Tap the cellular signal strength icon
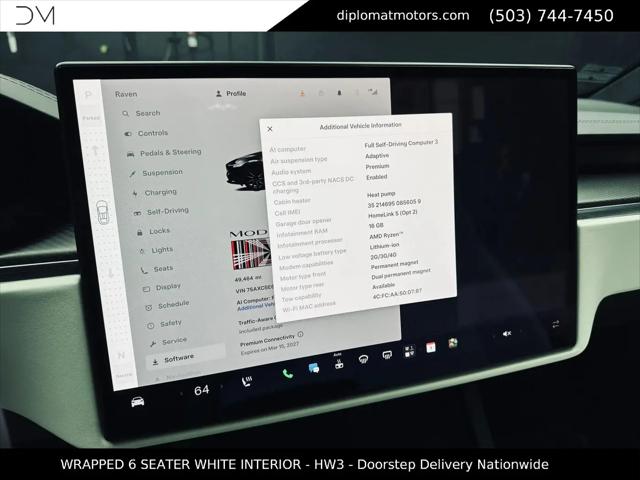The width and height of the screenshot is (640, 480). click(x=373, y=92)
